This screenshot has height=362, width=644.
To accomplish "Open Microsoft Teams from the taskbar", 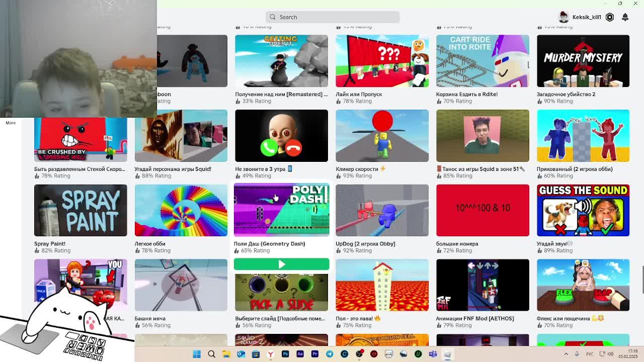I will coord(433,354).
